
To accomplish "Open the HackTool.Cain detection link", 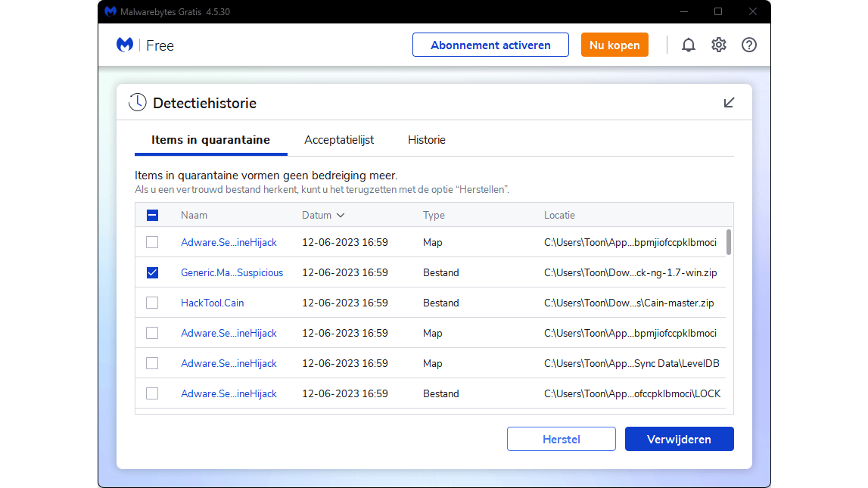I will [x=212, y=303].
